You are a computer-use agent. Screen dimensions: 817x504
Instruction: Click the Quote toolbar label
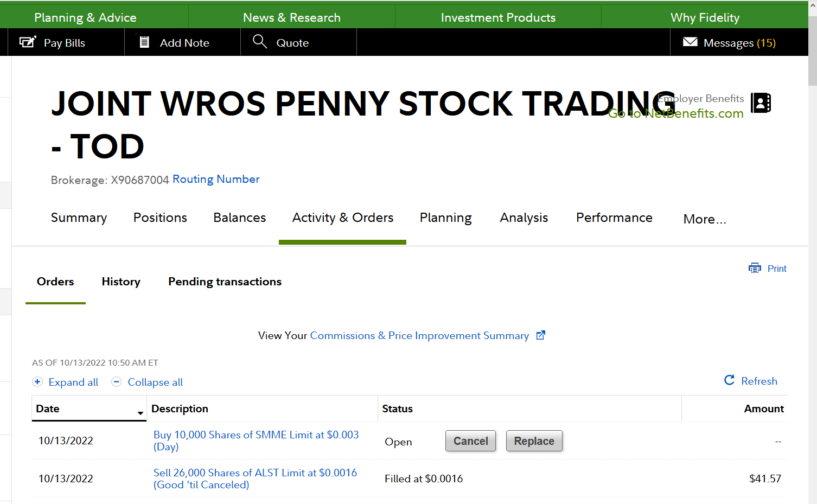[x=292, y=43]
